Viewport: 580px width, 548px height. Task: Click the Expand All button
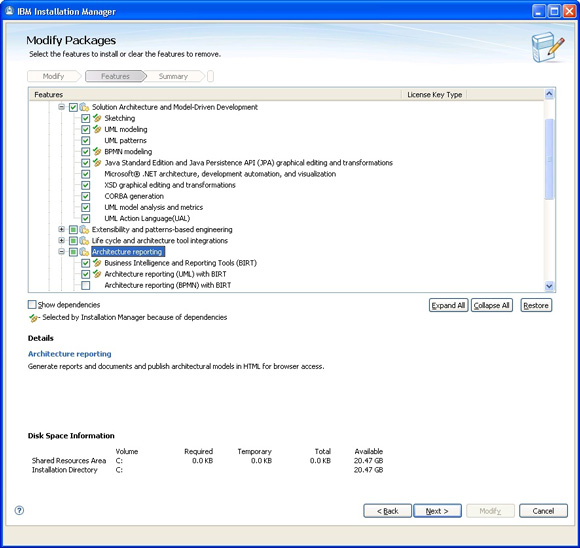[x=448, y=305]
